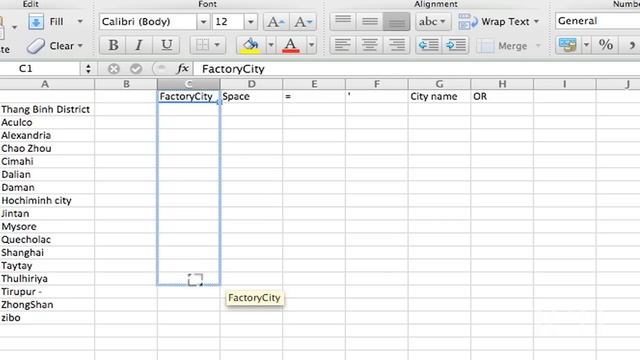Select cell containing Space

[x=251, y=96]
